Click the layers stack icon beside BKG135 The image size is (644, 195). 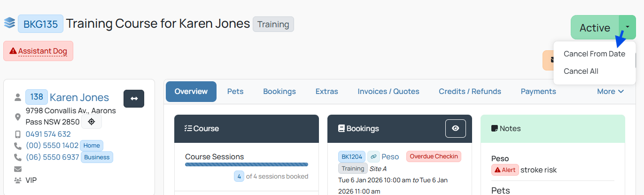[9, 23]
